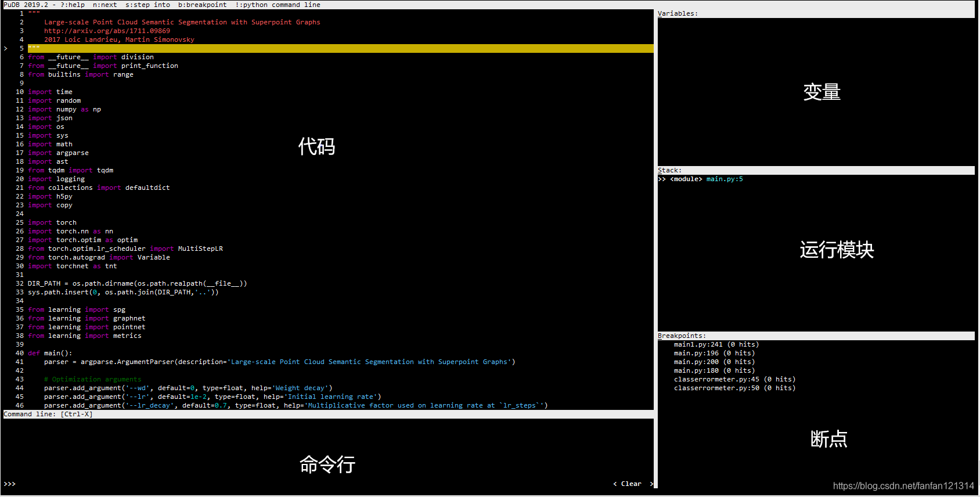Select breakpoint main.py:196
Viewport: 980px width, 497px height.
coord(714,353)
